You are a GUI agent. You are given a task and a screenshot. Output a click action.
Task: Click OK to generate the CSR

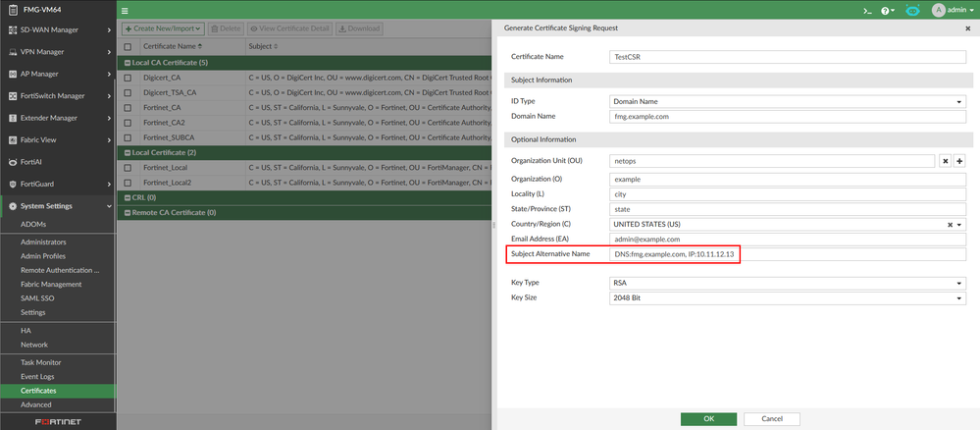pos(708,419)
